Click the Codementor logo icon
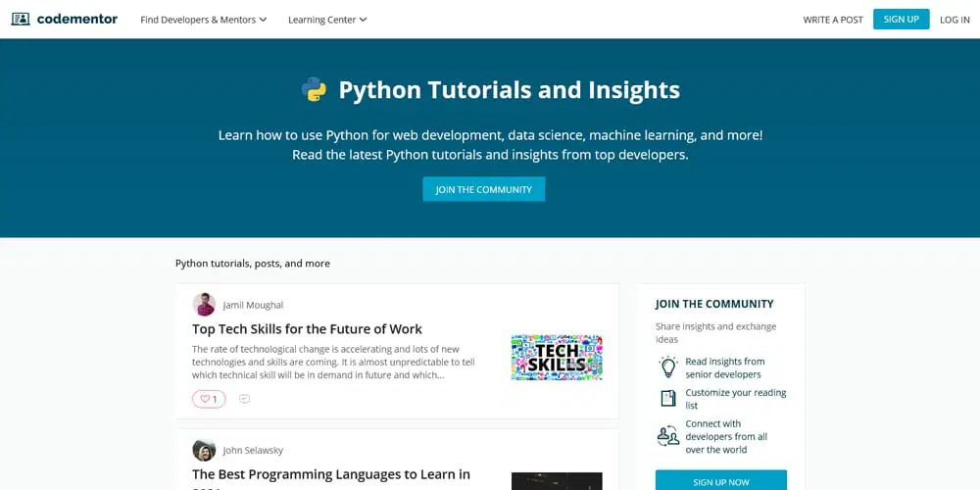This screenshot has height=490, width=980. point(21,19)
